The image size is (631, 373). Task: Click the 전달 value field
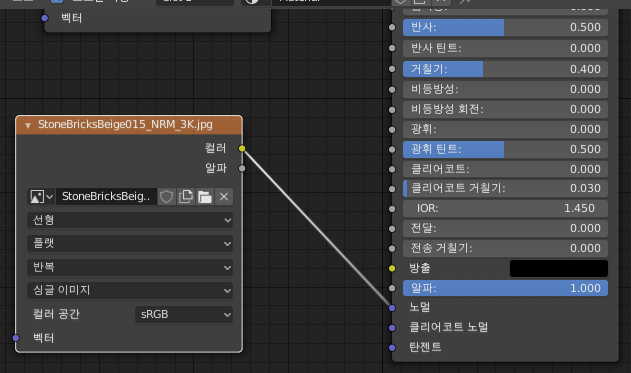(505, 228)
